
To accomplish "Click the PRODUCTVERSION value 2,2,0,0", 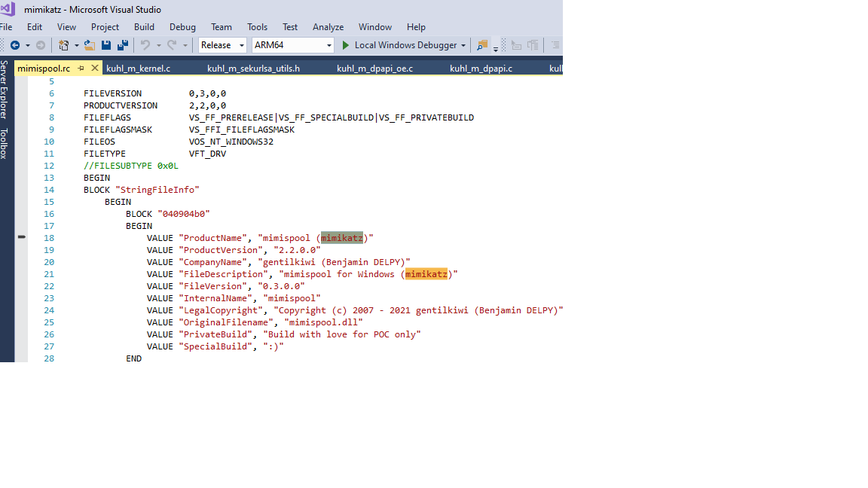I will coord(207,105).
